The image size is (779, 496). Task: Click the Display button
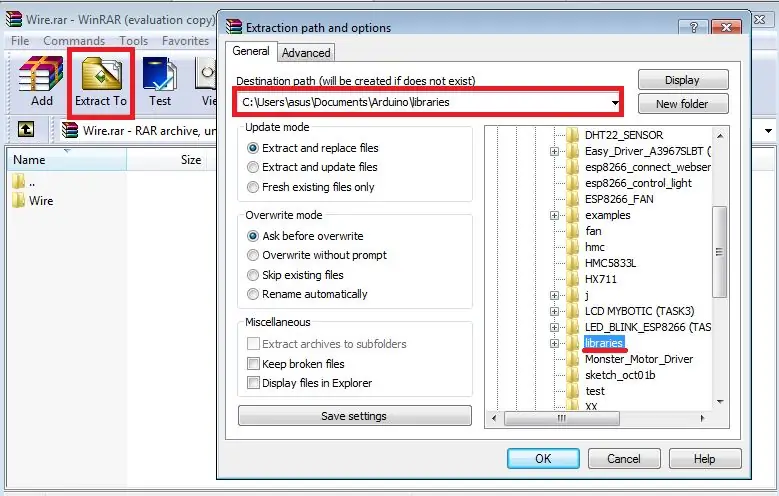(x=683, y=80)
